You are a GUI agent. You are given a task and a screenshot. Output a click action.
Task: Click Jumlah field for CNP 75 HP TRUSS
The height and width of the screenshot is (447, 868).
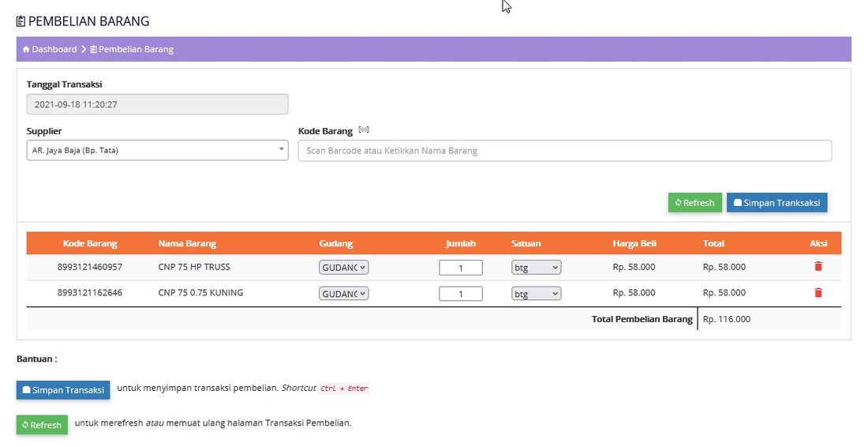pyautogui.click(x=461, y=268)
